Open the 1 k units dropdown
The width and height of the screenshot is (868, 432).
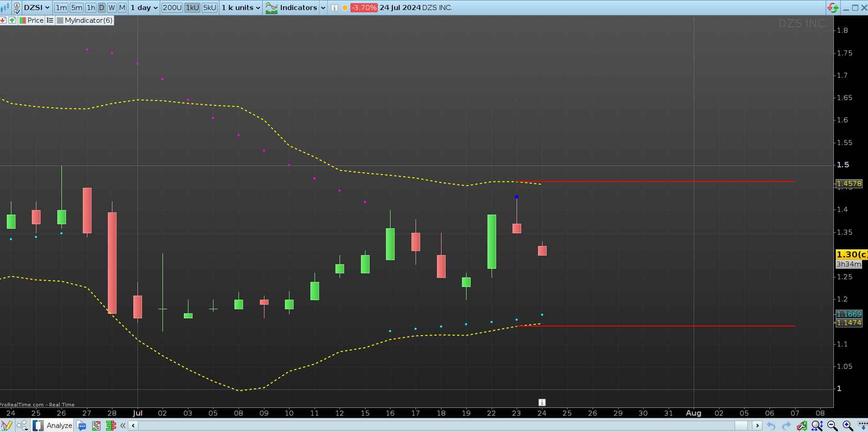(241, 8)
